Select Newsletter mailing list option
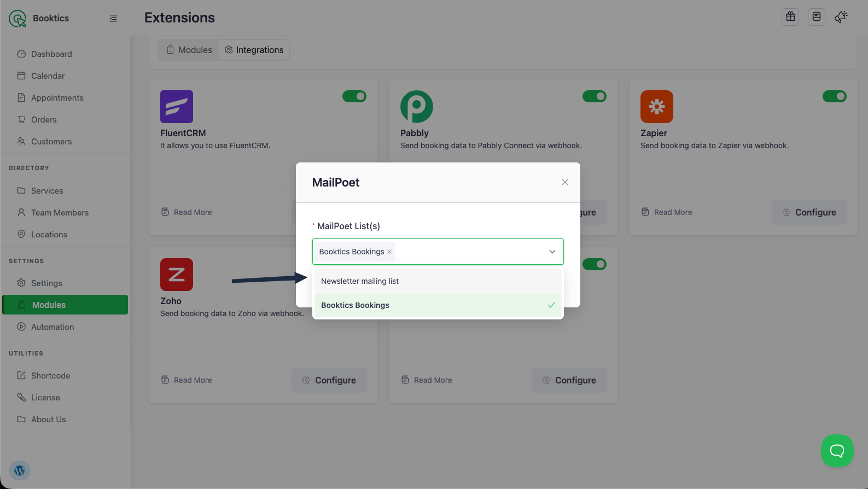The image size is (868, 489). (x=438, y=281)
